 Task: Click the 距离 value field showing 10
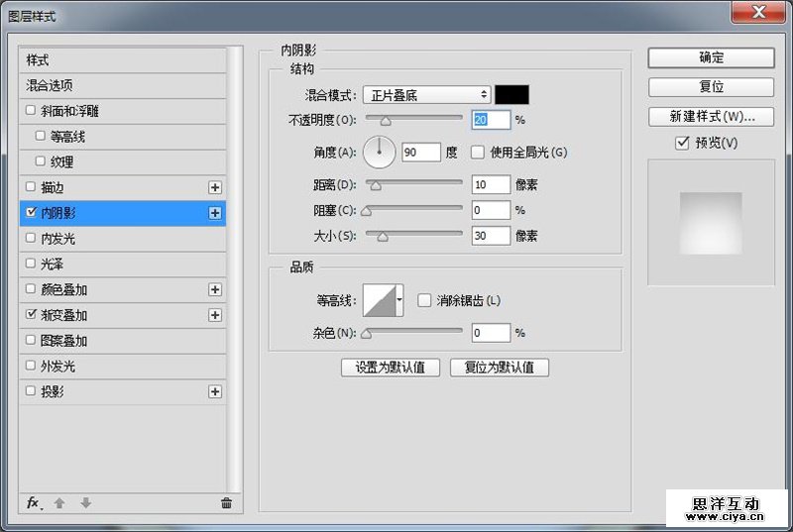coord(491,184)
